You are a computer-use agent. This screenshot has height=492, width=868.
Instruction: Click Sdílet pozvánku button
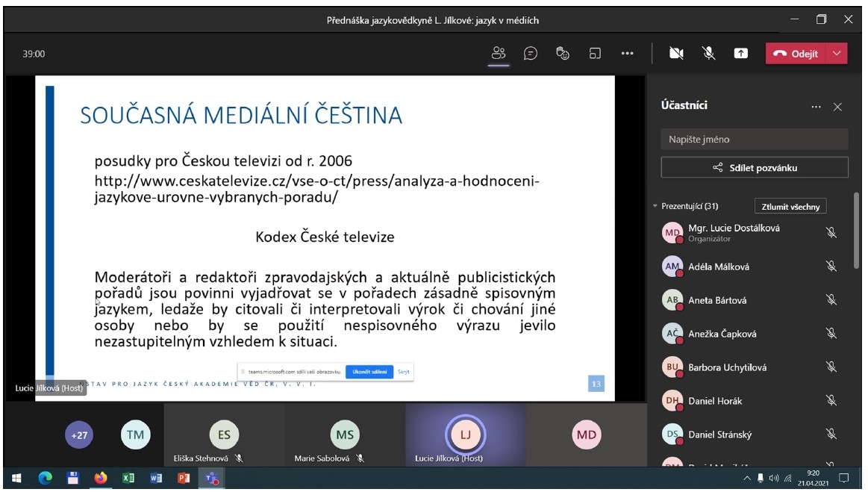point(754,167)
